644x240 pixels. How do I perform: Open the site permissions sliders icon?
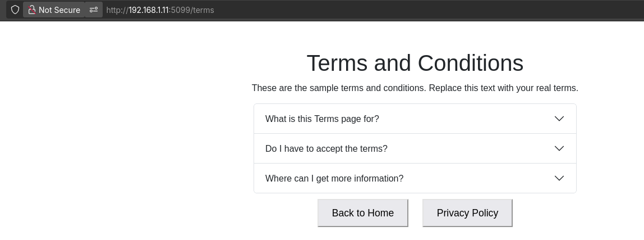pyautogui.click(x=94, y=10)
